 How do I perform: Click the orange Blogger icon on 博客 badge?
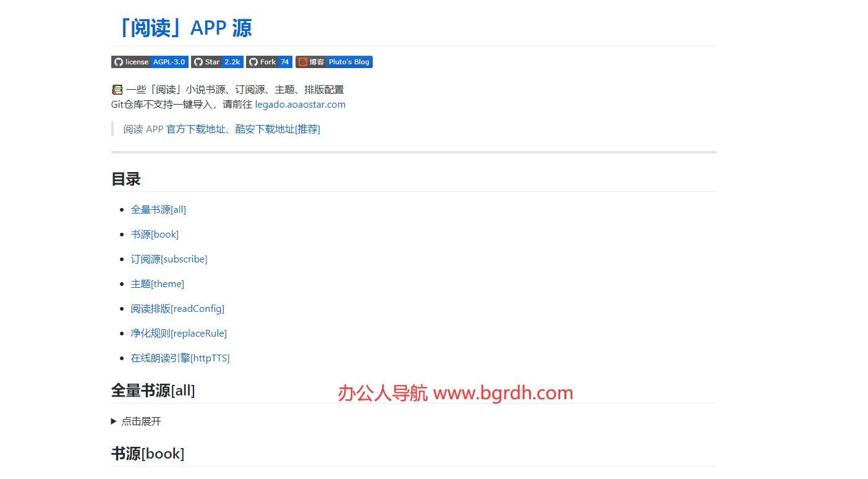pos(303,62)
